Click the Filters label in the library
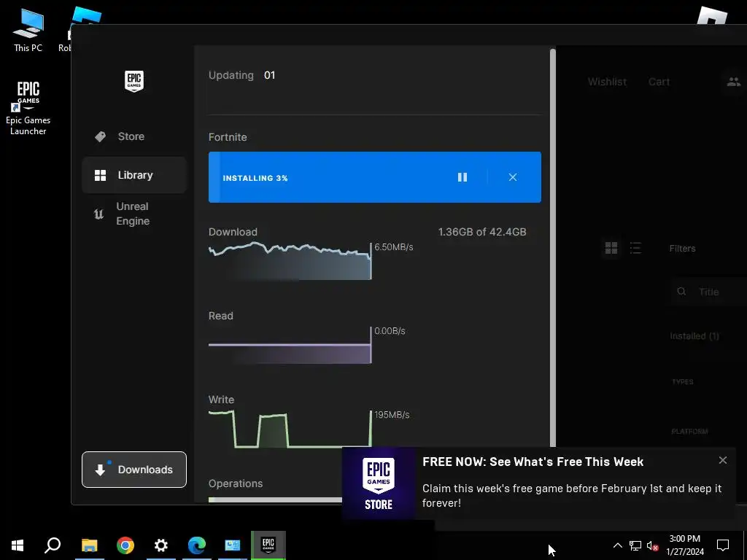 (682, 249)
